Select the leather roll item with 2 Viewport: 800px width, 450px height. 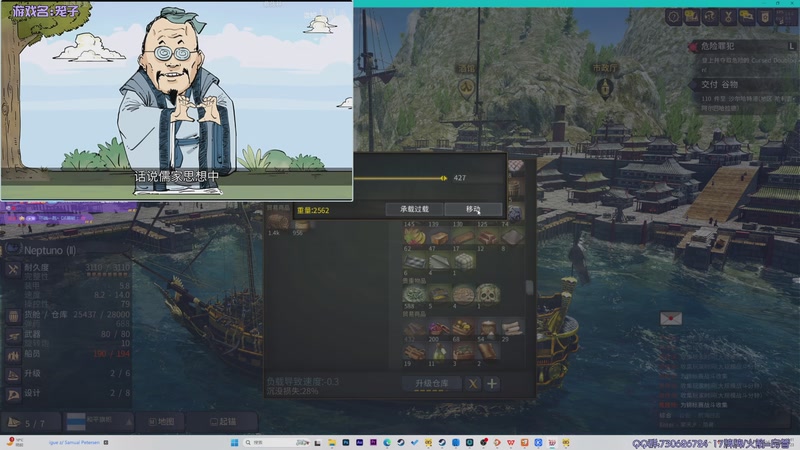488,352
